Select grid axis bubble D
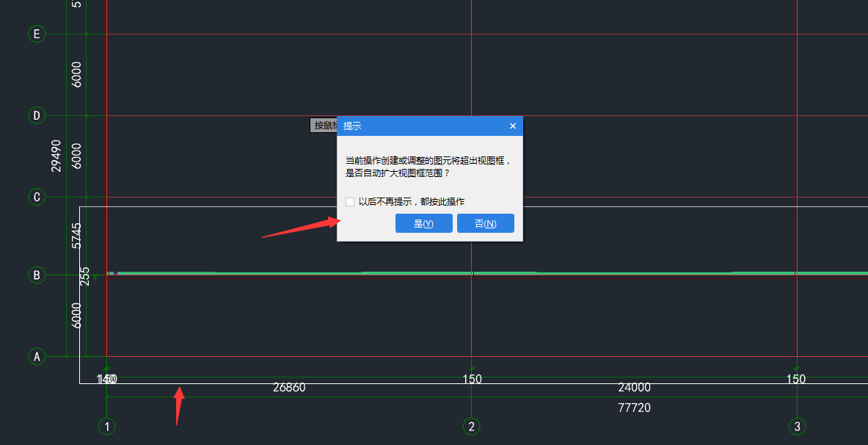The image size is (868, 445). click(36, 115)
